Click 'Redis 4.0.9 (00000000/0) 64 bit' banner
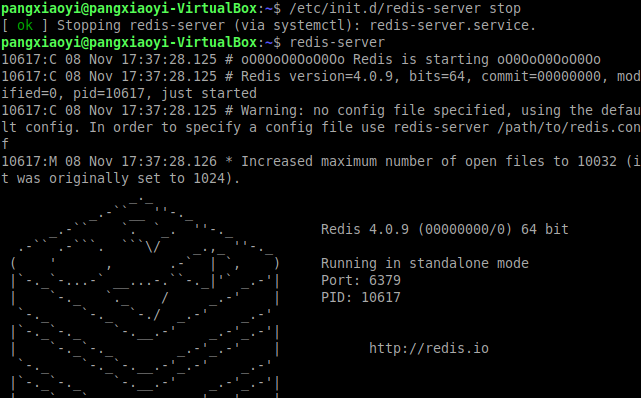 tap(445, 229)
